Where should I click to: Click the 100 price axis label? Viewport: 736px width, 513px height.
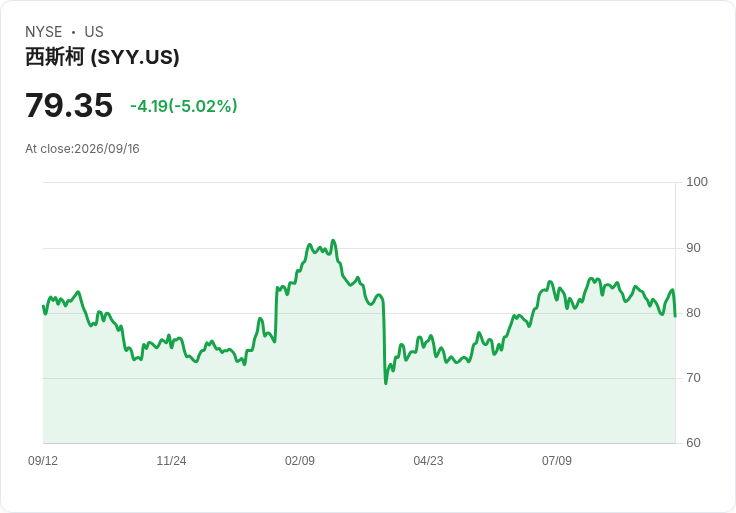tap(697, 182)
